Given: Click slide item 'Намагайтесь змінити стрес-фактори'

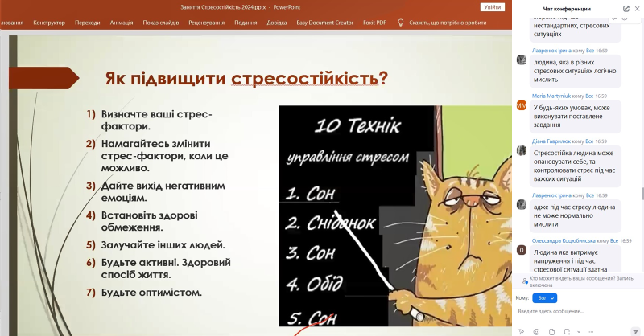Looking at the screenshot, I should click(x=165, y=156).
